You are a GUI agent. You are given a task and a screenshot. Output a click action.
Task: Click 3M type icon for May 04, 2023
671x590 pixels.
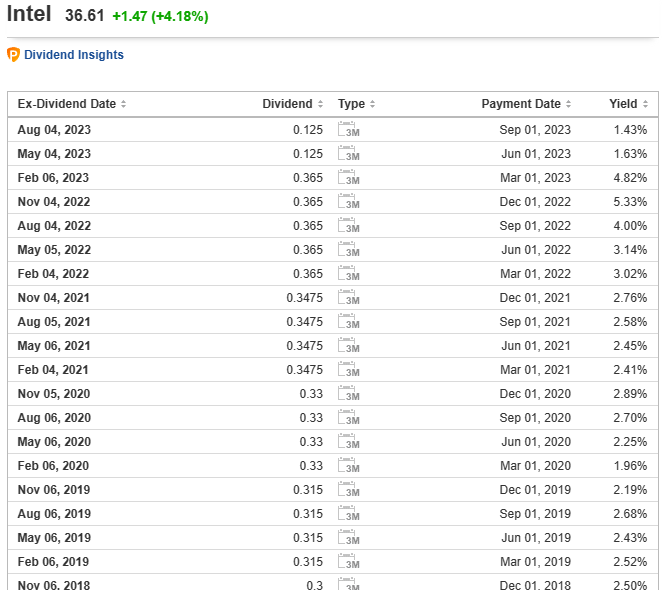click(348, 154)
